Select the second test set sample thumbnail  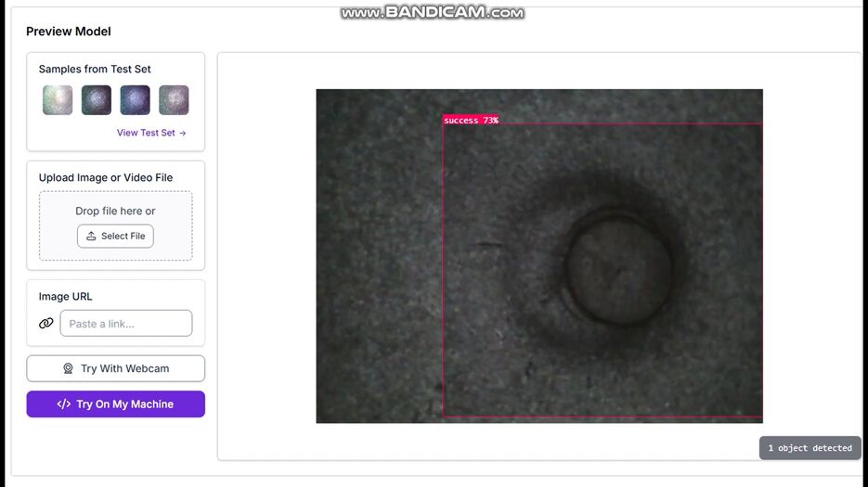97,100
